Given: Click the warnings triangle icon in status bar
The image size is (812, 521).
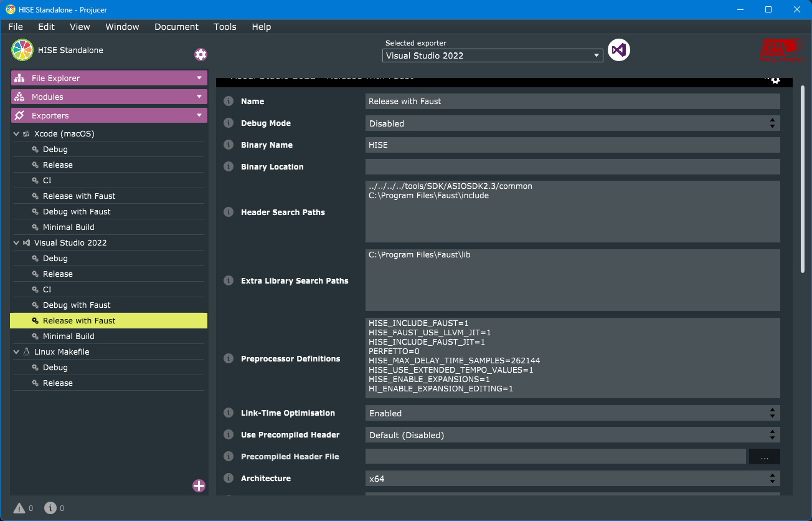Looking at the screenshot, I should [19, 509].
